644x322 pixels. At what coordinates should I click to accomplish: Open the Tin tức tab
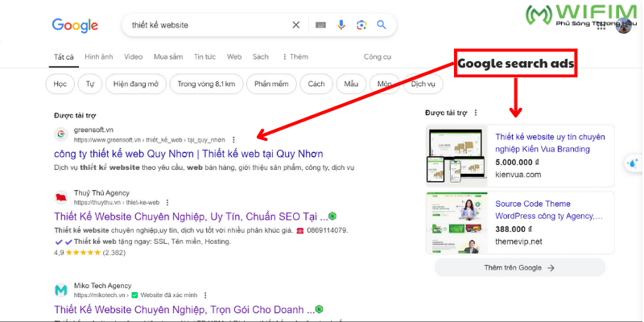[x=205, y=56]
